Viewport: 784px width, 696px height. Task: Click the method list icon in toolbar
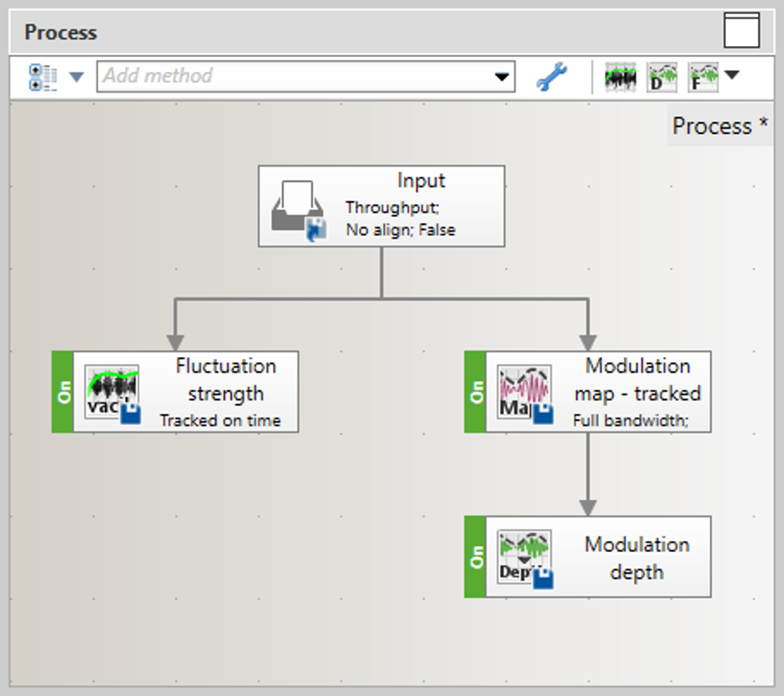click(42, 77)
